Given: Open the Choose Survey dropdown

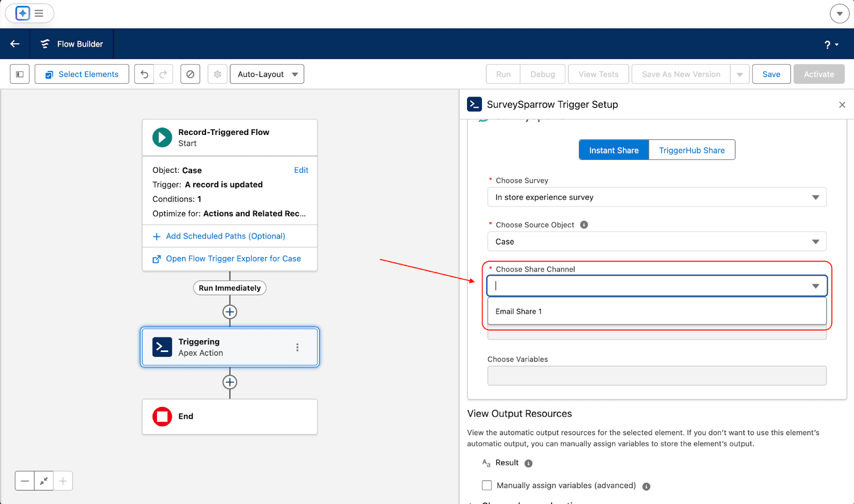Looking at the screenshot, I should [657, 197].
